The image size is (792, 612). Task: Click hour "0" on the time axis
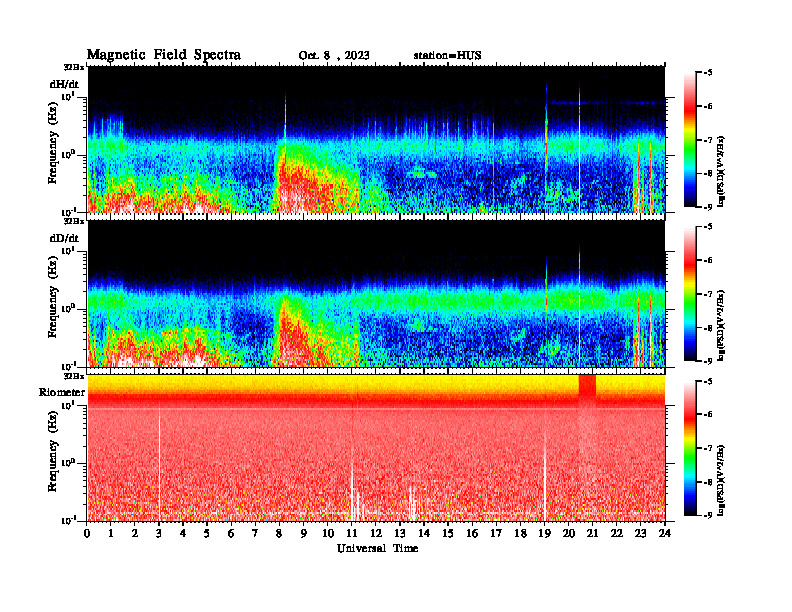(x=87, y=533)
